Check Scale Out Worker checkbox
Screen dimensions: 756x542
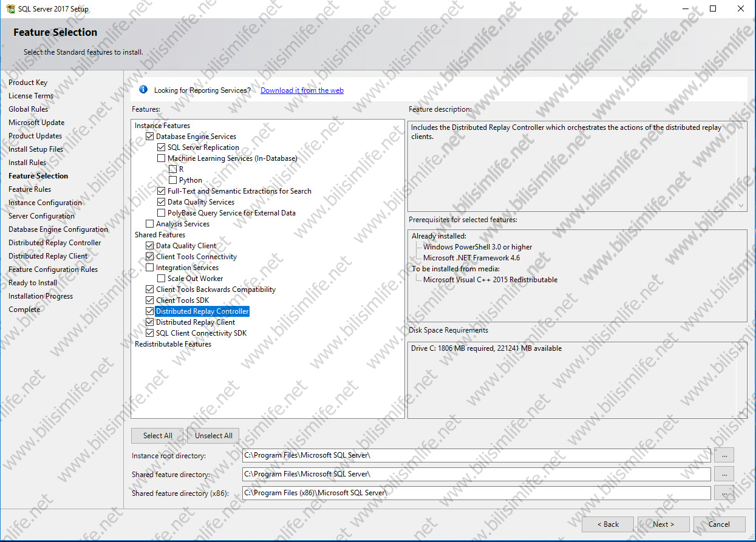click(162, 279)
